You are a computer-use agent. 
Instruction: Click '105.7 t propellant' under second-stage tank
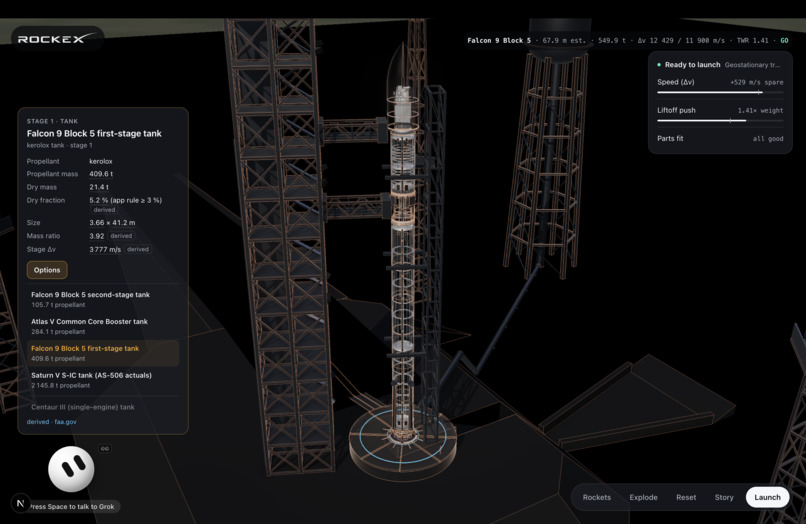click(58, 305)
